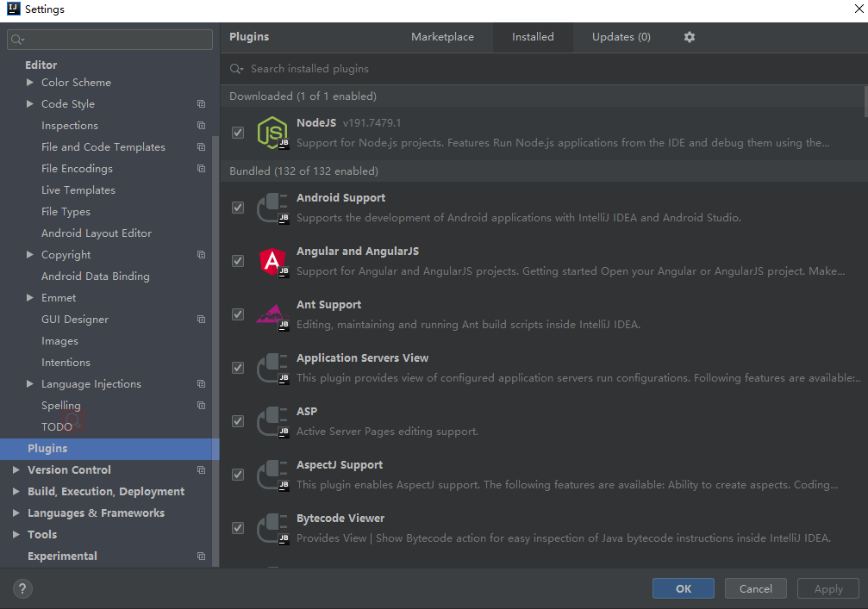This screenshot has width=868, height=609.
Task: Click the AspectJ Support plugin icon
Action: pyautogui.click(x=273, y=475)
